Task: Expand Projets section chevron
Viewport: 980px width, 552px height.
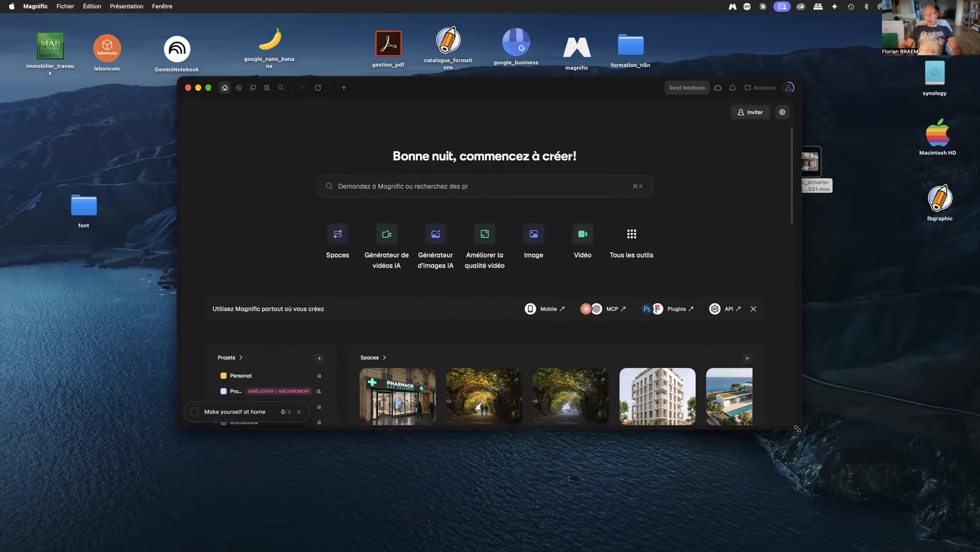Action: (x=241, y=358)
